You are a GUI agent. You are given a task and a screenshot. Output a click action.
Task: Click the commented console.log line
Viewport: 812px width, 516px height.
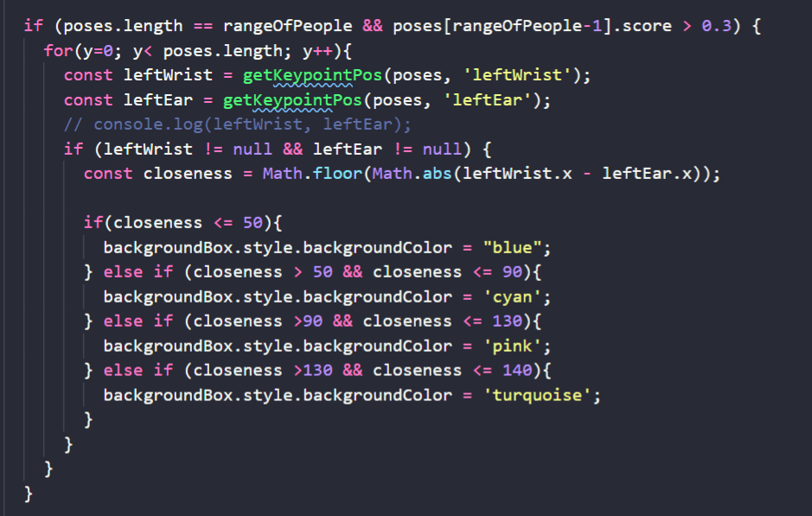coord(239,124)
